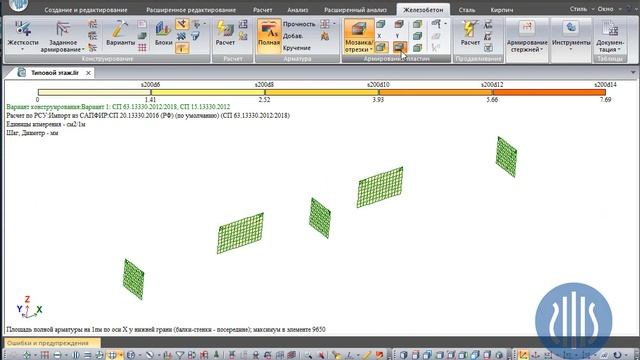Click the s200d6 pale yellow scale segment

pos(94,93)
